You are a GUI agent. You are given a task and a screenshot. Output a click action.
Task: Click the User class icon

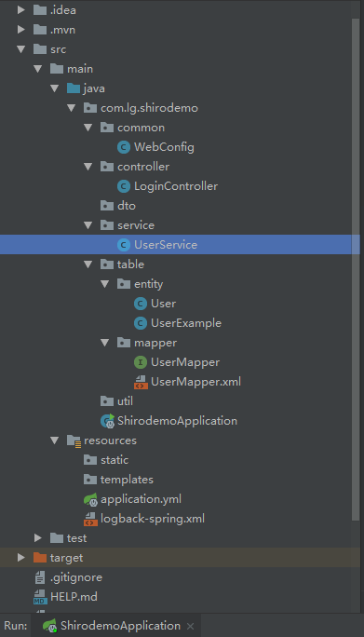point(141,304)
